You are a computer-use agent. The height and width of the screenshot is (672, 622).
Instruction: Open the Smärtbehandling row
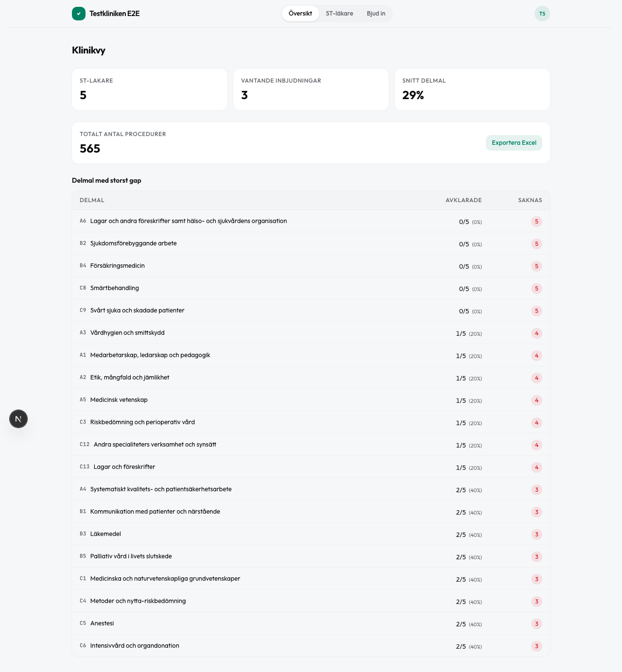[x=115, y=288]
